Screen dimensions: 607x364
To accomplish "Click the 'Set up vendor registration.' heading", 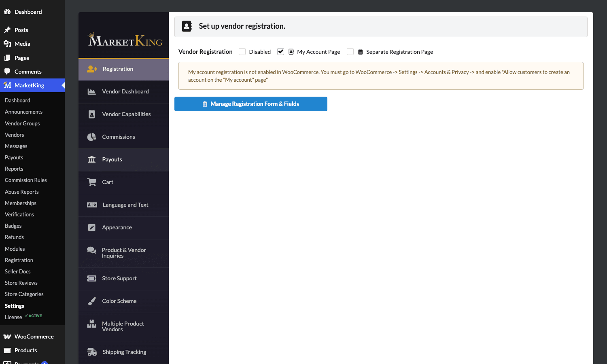I will pyautogui.click(x=242, y=26).
